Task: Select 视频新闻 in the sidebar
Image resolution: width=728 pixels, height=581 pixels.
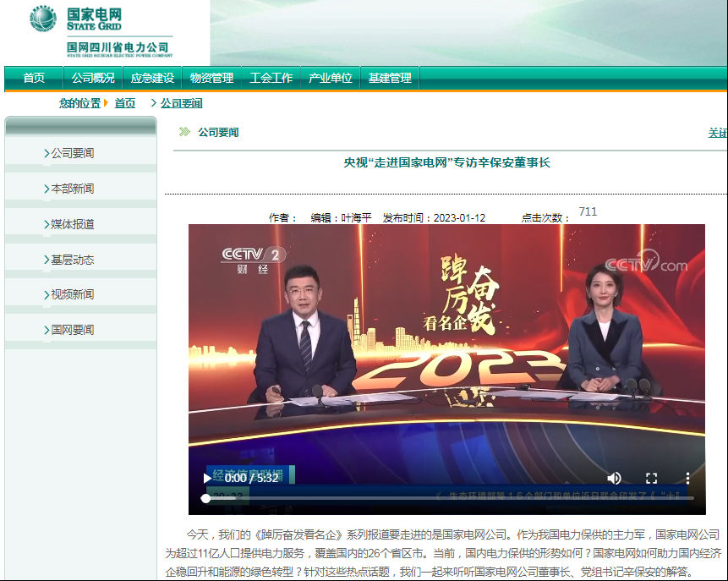Action: tap(73, 294)
